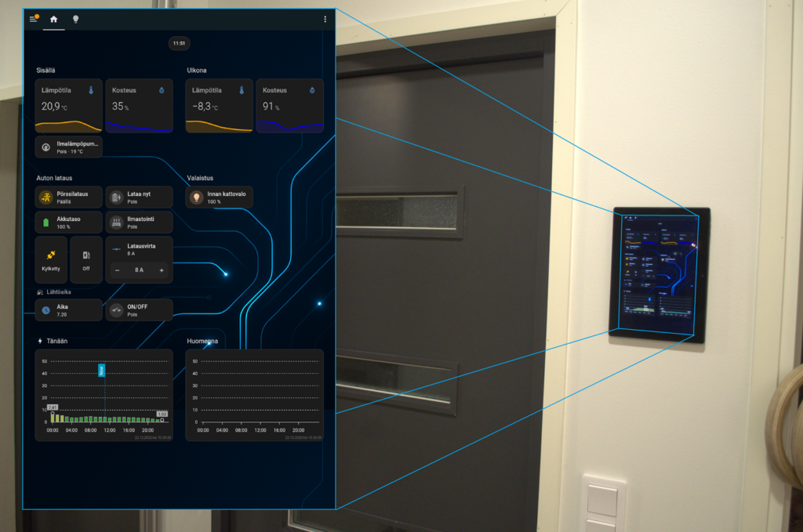Increase Latausvirta with plus button

pyautogui.click(x=162, y=270)
